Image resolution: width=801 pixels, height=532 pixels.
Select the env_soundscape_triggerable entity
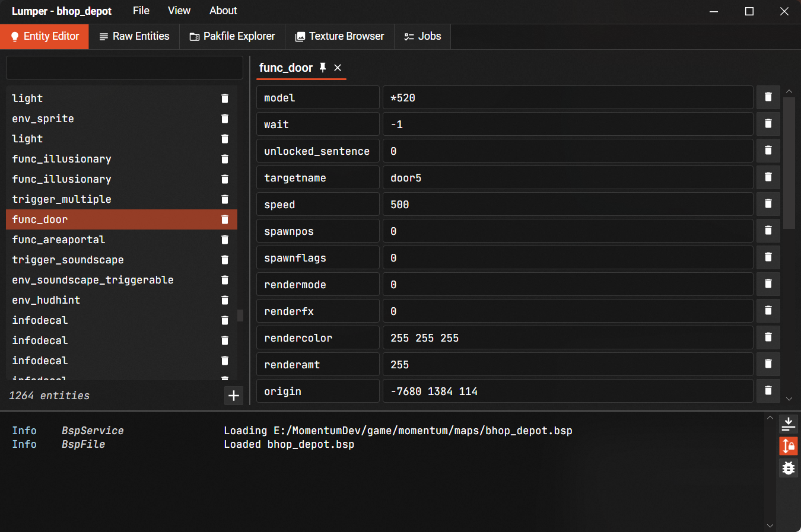(x=122, y=280)
